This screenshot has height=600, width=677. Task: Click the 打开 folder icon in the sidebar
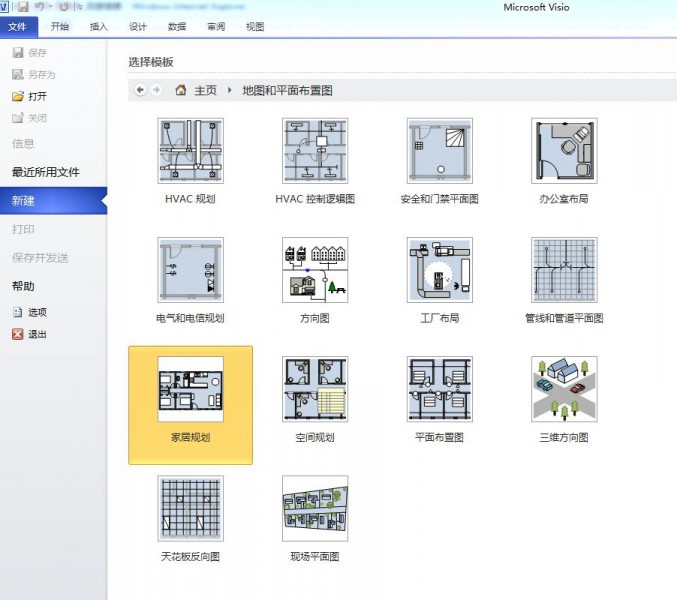tap(17, 97)
